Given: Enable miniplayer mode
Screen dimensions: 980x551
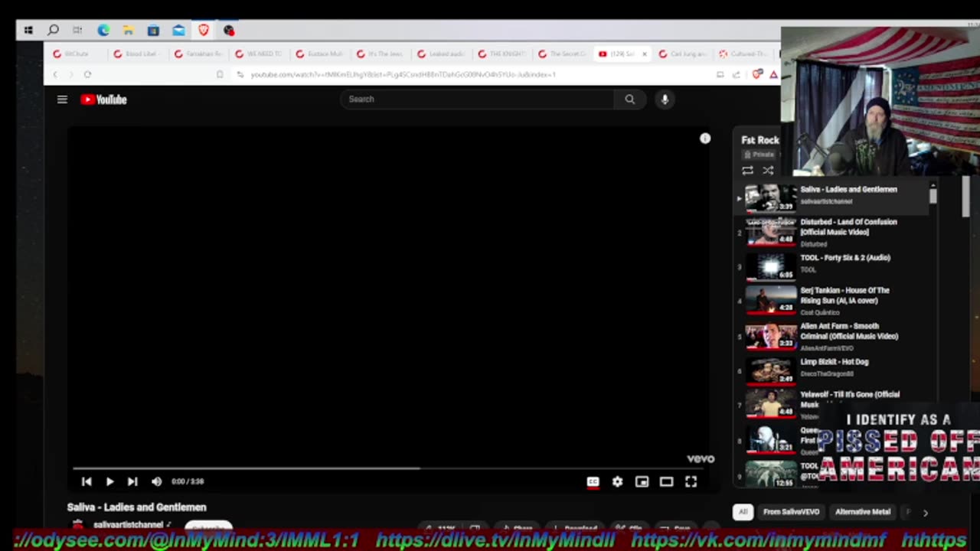Looking at the screenshot, I should click(x=642, y=481).
